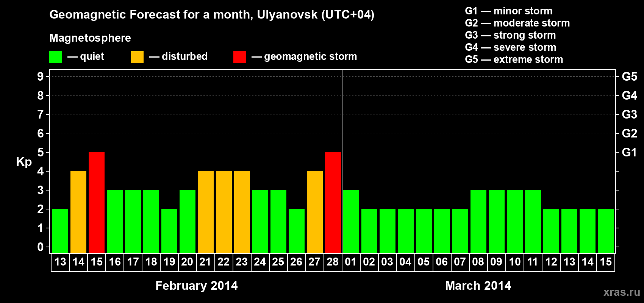Click the green quiet legend swatch

click(x=55, y=57)
